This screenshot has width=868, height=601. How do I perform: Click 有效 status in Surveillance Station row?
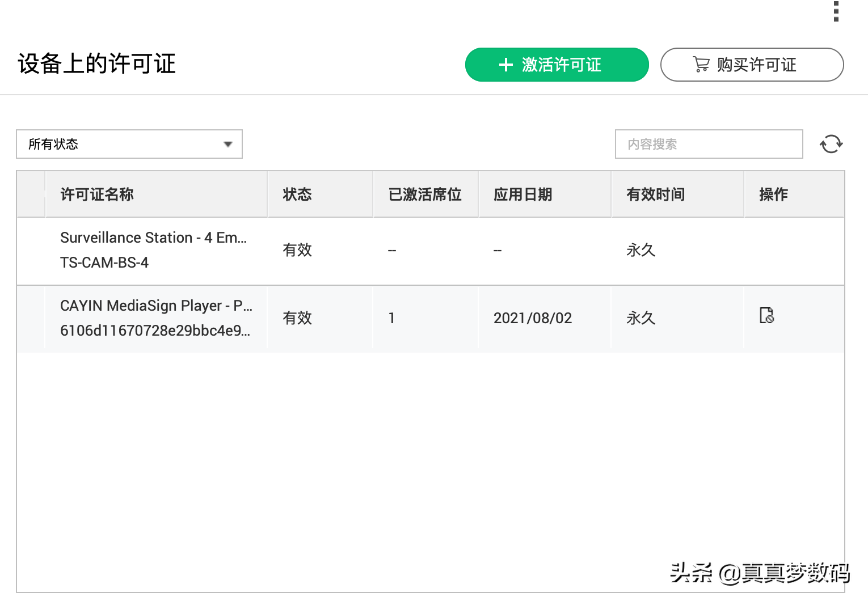[x=297, y=250]
